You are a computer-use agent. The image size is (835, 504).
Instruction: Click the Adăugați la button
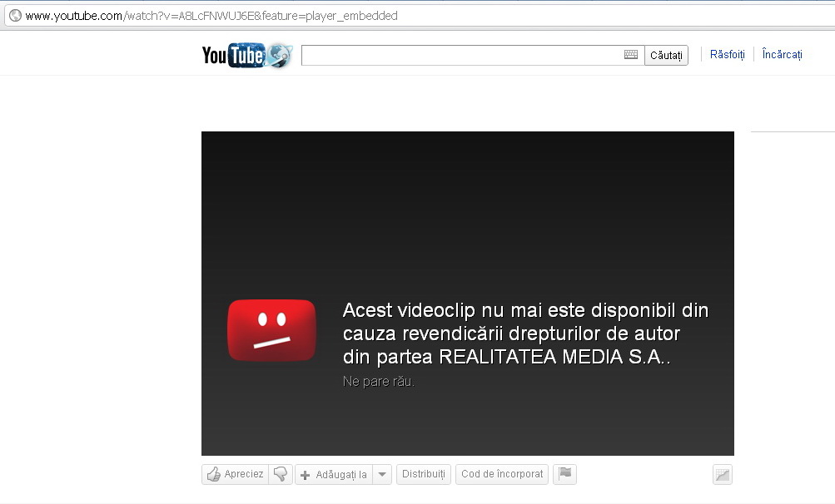[334, 474]
